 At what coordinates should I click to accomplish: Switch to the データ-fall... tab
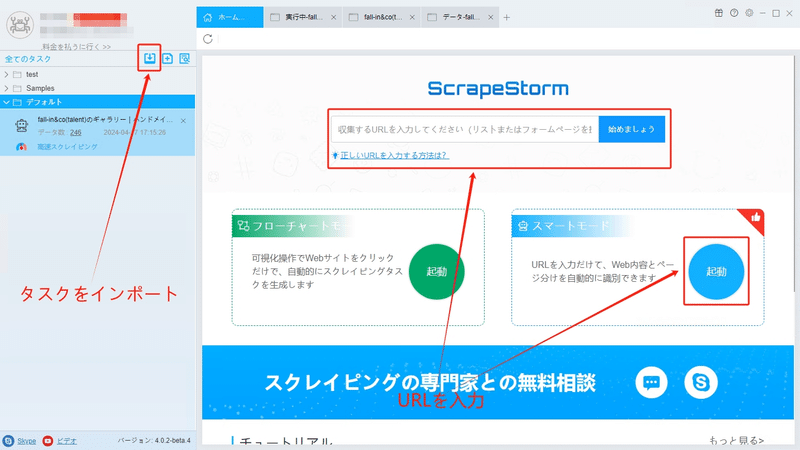coord(460,17)
